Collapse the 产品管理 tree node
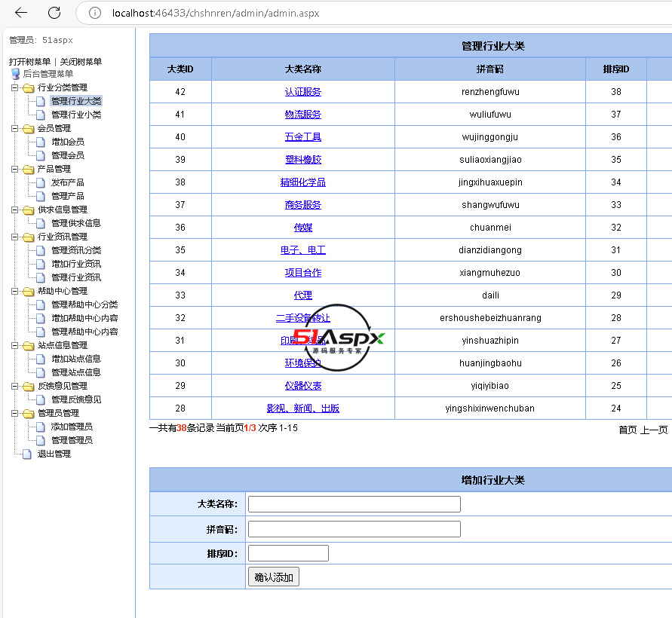This screenshot has height=618, width=672. (x=14, y=169)
